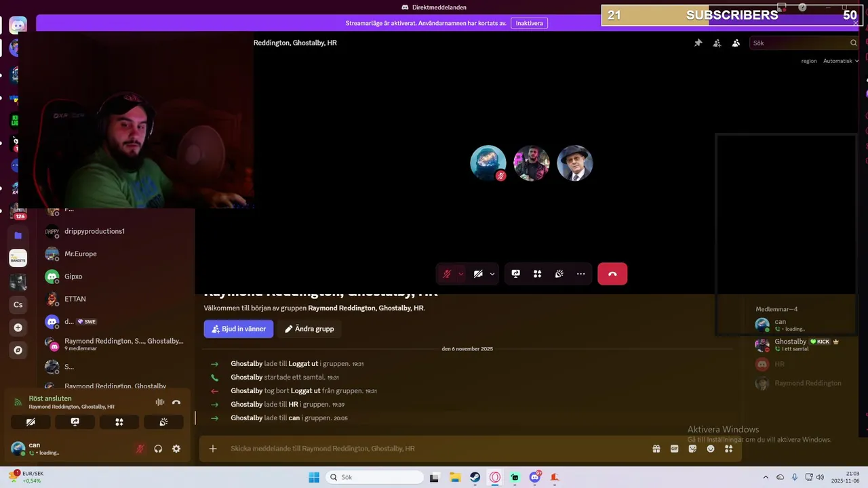Click the Windows taskbar Sök search box
Viewport: 868px width, 488px height.
[374, 477]
